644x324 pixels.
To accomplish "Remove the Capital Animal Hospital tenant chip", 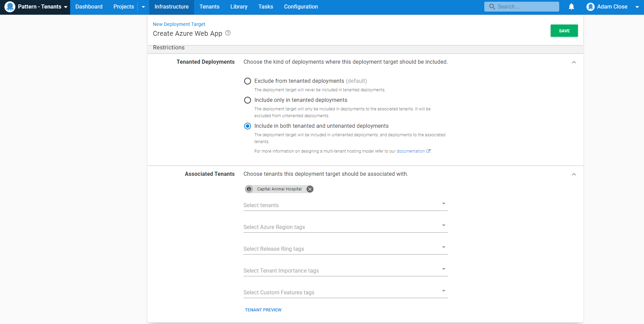I will 310,189.
